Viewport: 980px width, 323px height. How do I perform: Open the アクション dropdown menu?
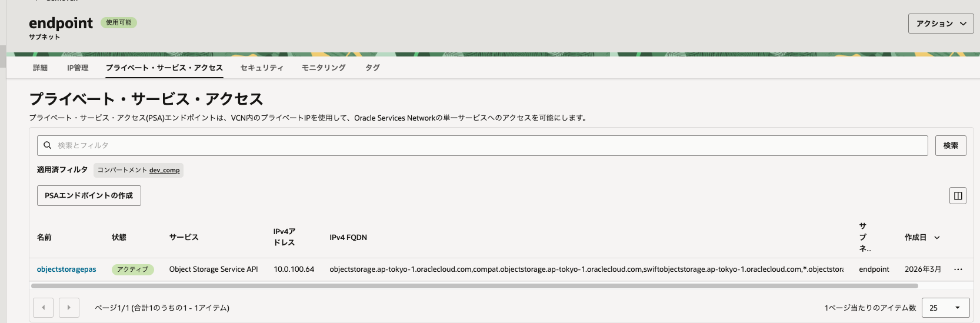coord(941,24)
